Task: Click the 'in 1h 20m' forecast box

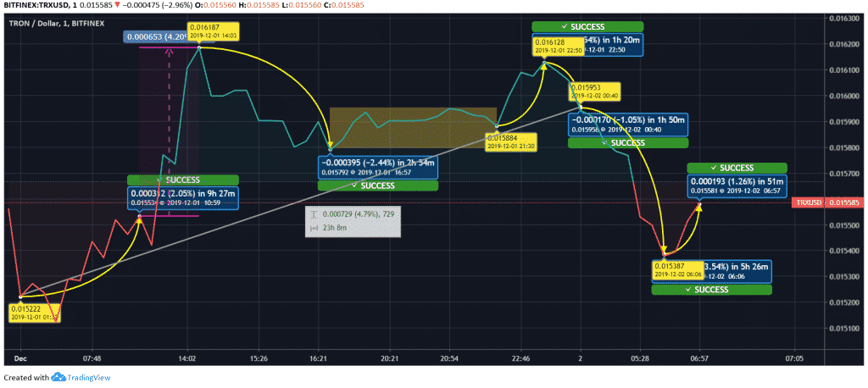Action: pos(614,44)
